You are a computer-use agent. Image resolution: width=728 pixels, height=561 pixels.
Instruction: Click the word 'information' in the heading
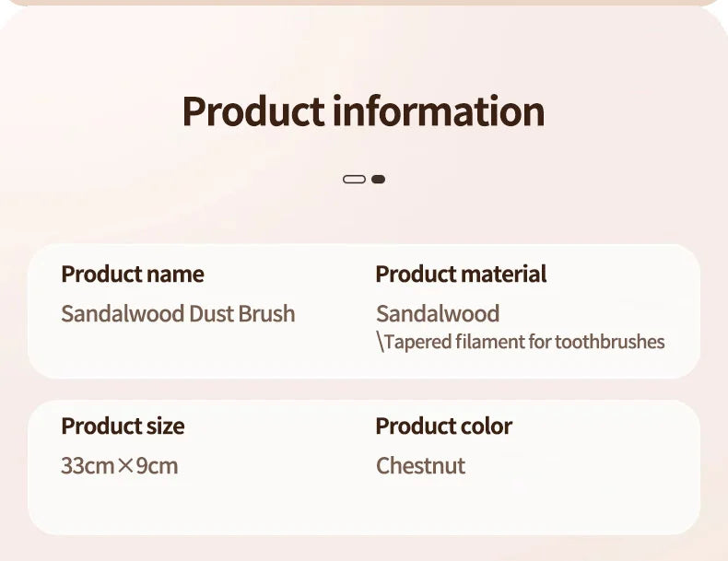pyautogui.click(x=439, y=111)
